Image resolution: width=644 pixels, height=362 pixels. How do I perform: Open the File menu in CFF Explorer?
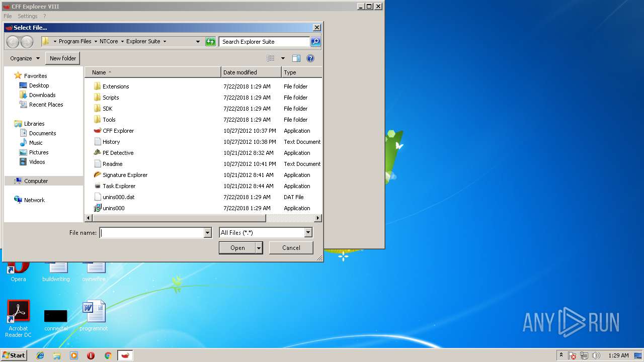point(8,16)
